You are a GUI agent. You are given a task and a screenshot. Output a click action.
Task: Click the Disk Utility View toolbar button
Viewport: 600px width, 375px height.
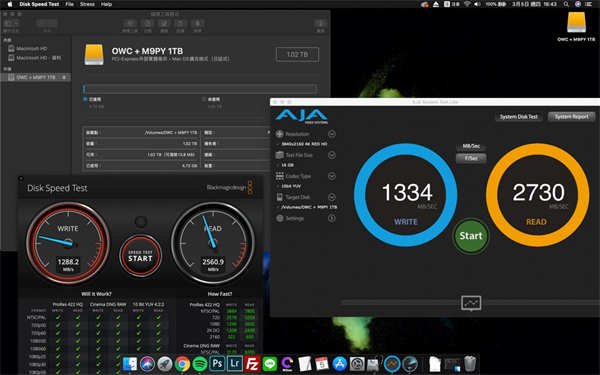(11, 23)
